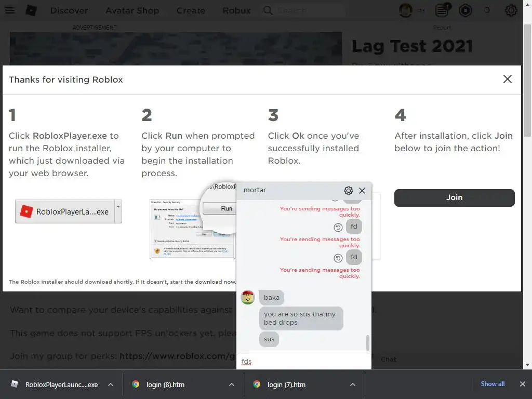Expand options for login (7).htm download
This screenshot has width=532, height=399.
(353, 384)
